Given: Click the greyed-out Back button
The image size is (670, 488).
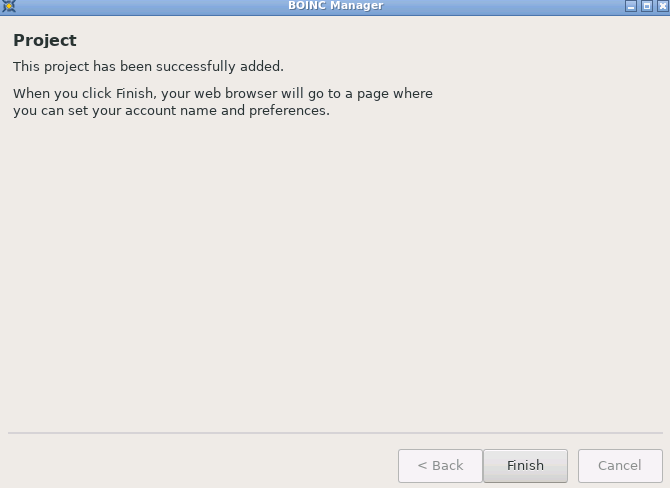Looking at the screenshot, I should tap(440, 465).
